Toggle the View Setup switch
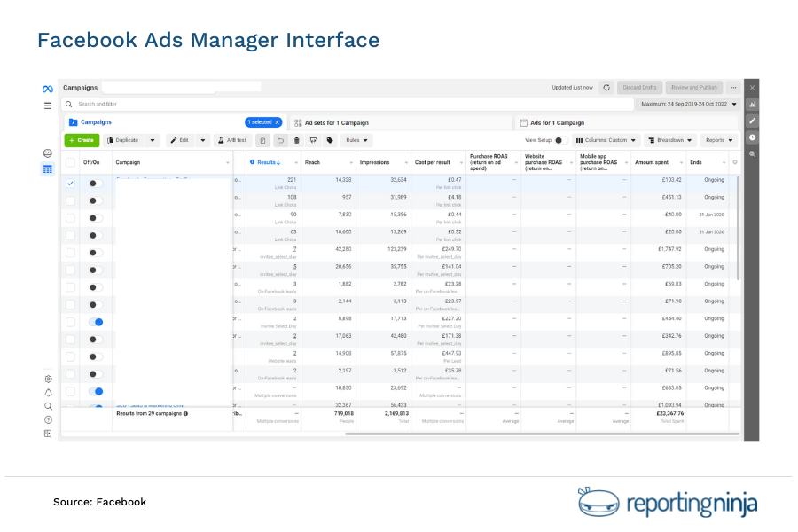The image size is (798, 532). coord(561,140)
